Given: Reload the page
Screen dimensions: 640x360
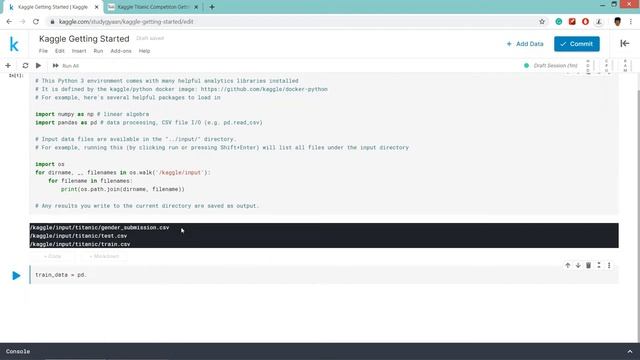Looking at the screenshot, I should 36,22.
